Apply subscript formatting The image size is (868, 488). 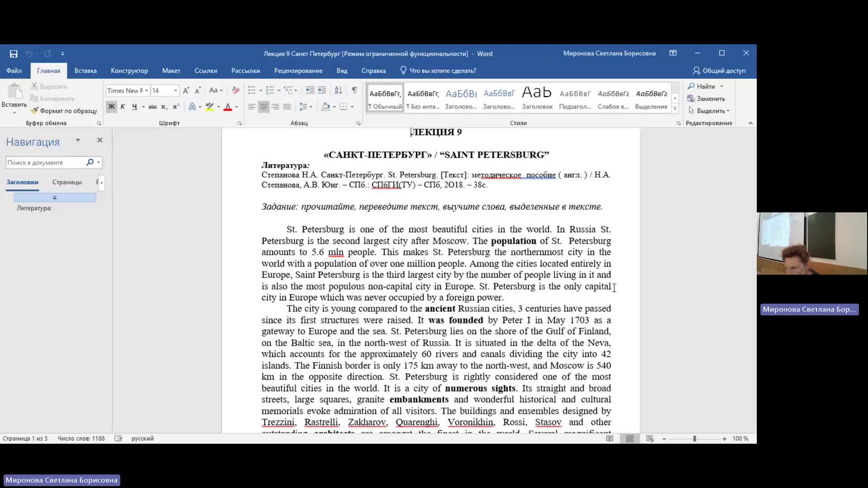(165, 107)
